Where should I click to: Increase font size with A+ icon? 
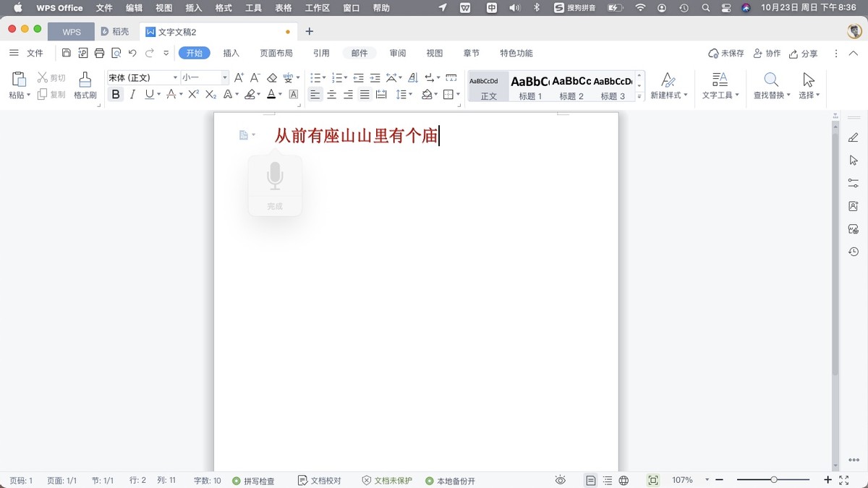239,77
